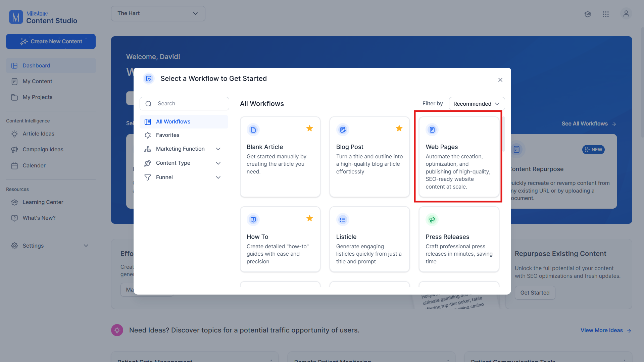Unfavorite the Blog Post workflow star

[x=399, y=128]
